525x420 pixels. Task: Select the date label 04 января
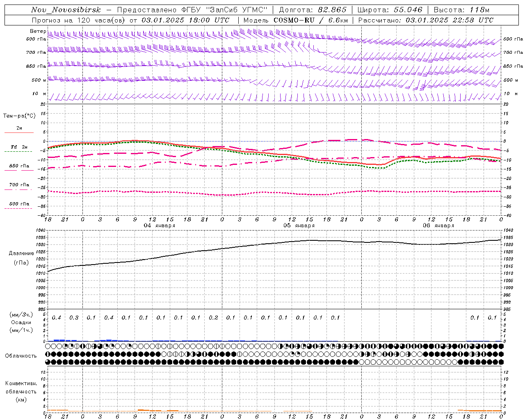tap(159, 226)
